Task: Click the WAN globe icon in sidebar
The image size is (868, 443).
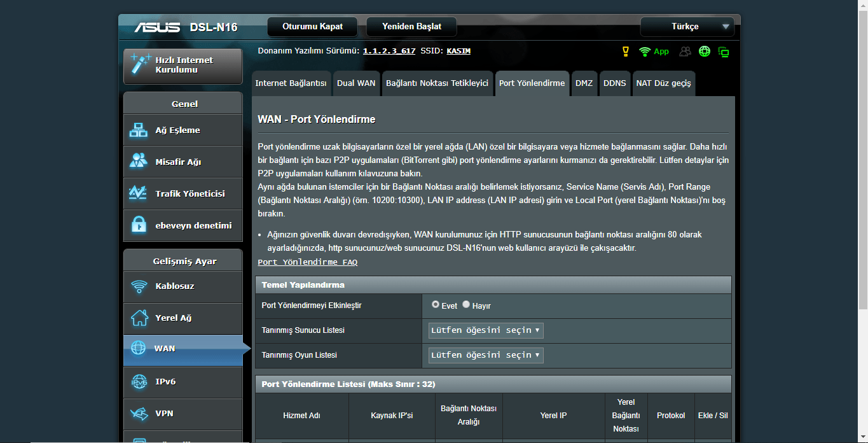Action: click(138, 348)
